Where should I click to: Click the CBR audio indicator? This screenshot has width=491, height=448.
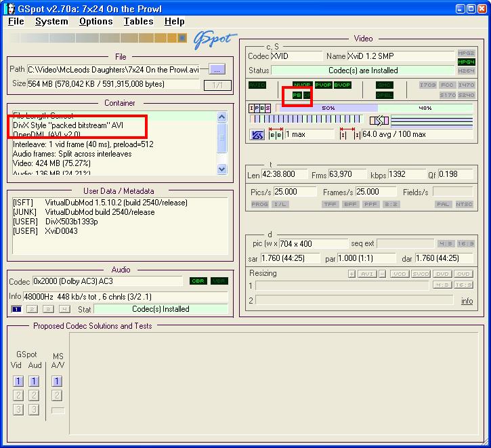(198, 281)
